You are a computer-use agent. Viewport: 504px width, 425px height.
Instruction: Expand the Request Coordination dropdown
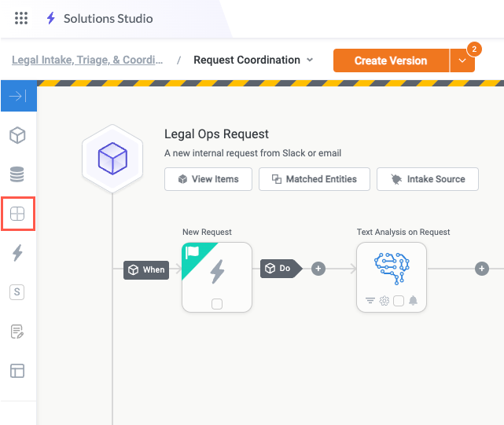310,60
